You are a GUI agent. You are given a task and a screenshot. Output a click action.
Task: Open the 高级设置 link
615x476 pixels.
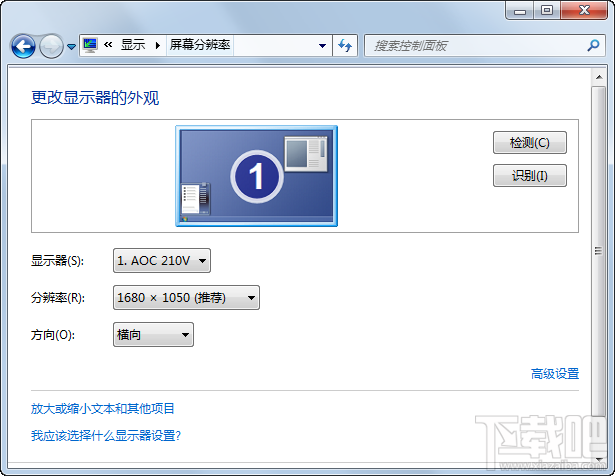click(x=555, y=374)
